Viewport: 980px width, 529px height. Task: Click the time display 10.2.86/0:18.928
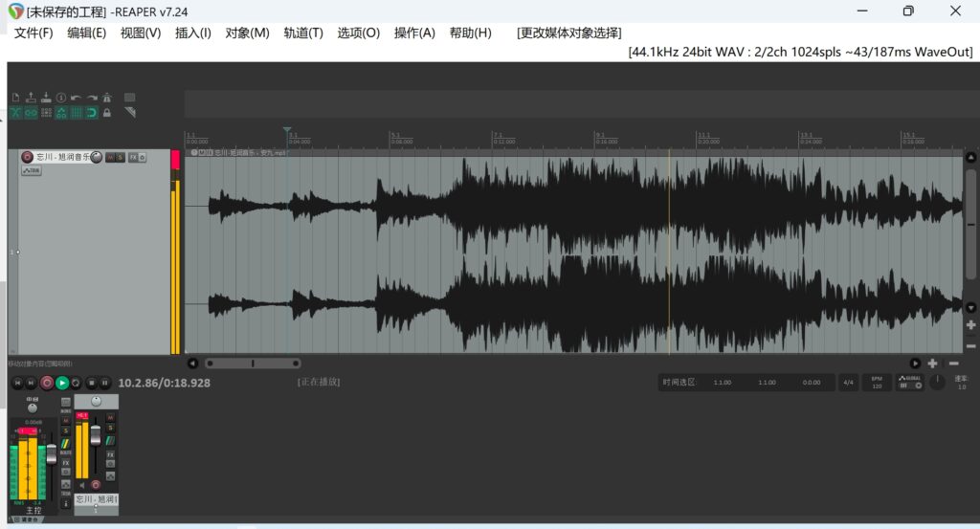165,383
